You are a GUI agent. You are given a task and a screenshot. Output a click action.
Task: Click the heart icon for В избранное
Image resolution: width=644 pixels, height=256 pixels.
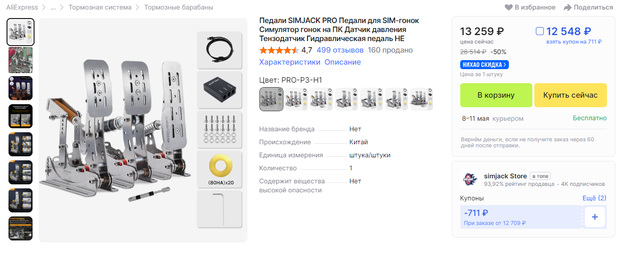pyautogui.click(x=509, y=8)
